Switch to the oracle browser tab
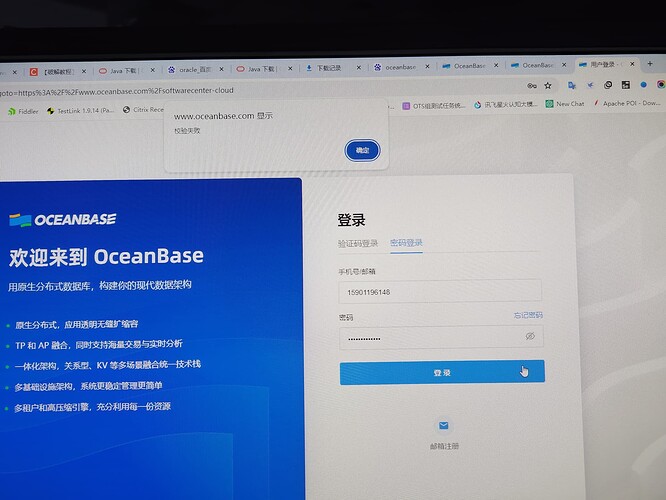The height and width of the screenshot is (500, 666). coord(193,70)
